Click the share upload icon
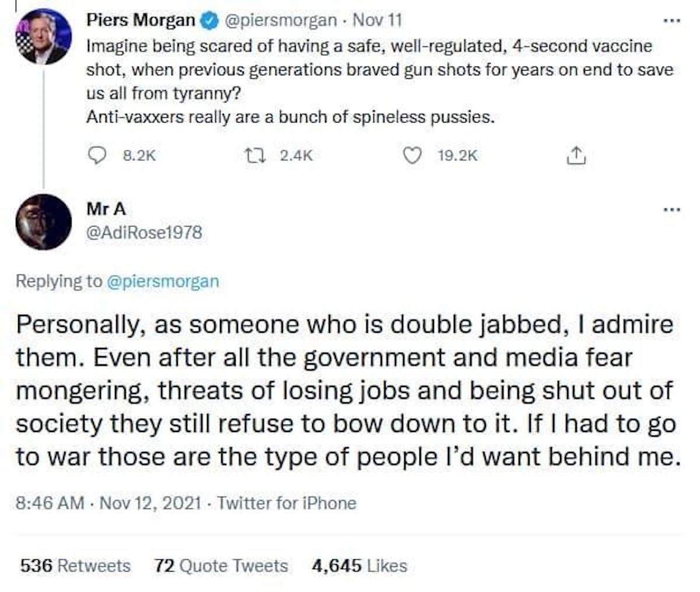 [x=575, y=155]
